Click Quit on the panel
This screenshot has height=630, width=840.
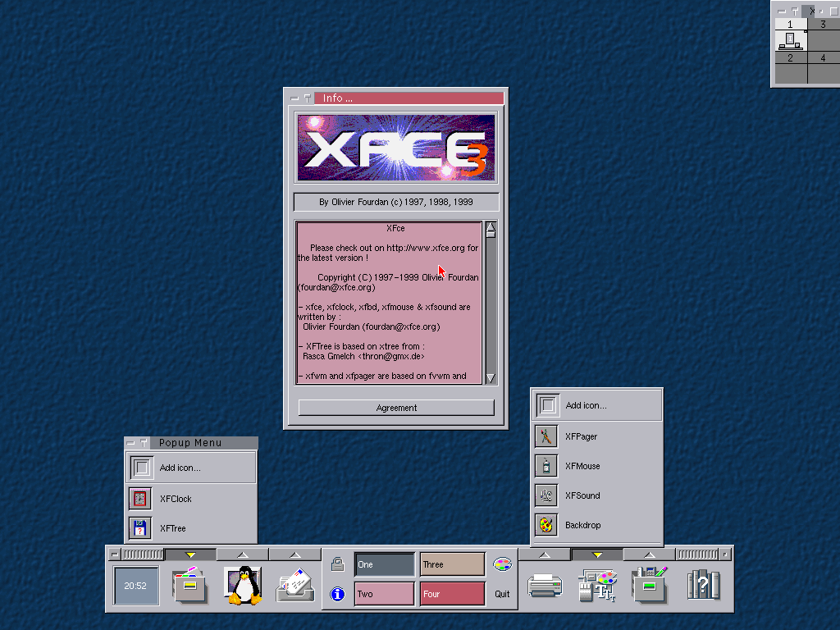click(502, 594)
